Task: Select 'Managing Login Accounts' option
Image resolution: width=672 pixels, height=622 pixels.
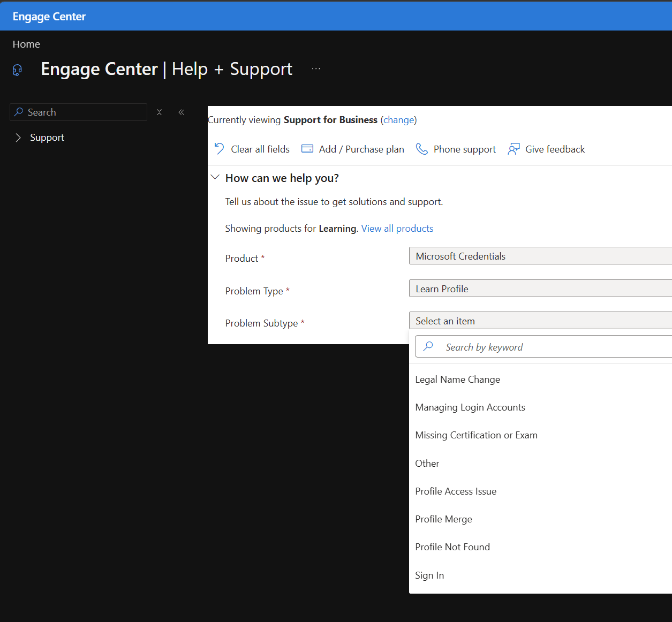Action: tap(540, 407)
